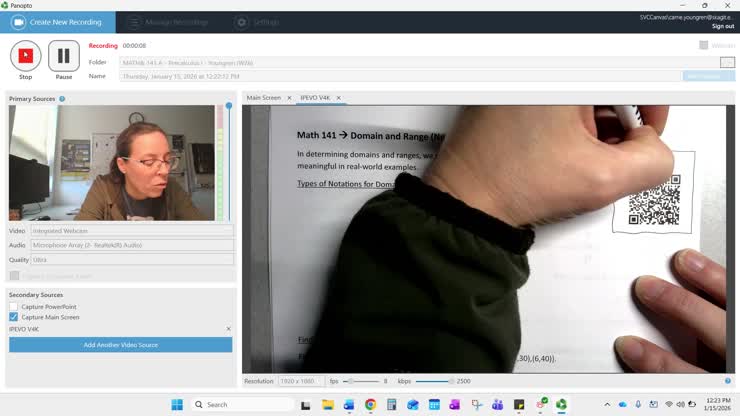
Task: Open Primary Sources help icon
Action: click(x=62, y=99)
